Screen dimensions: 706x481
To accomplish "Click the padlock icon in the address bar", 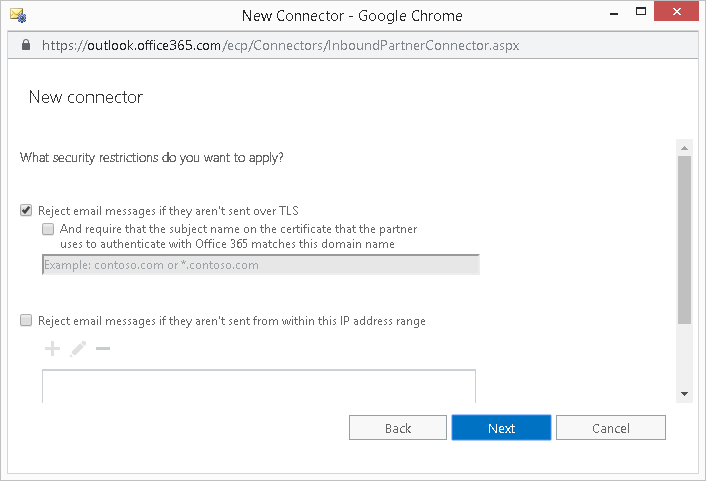I will (x=26, y=46).
